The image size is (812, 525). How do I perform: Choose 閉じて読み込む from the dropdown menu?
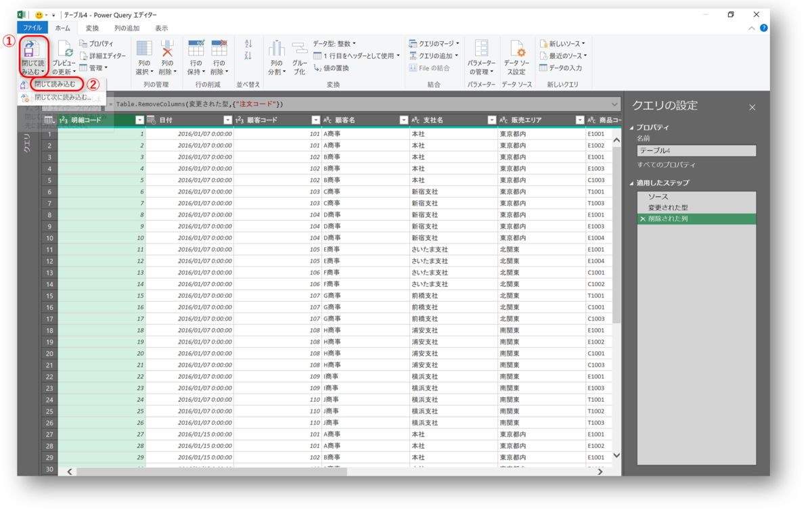(54, 85)
